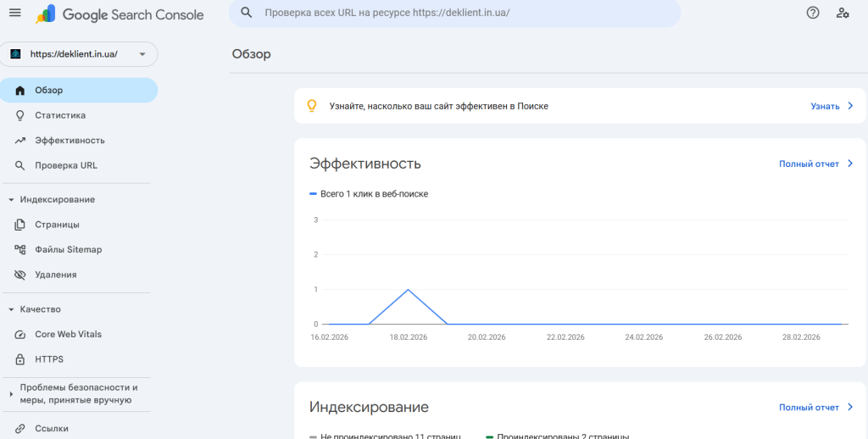
Task: Collapse the Индексирование sidebar section
Action: [11, 200]
